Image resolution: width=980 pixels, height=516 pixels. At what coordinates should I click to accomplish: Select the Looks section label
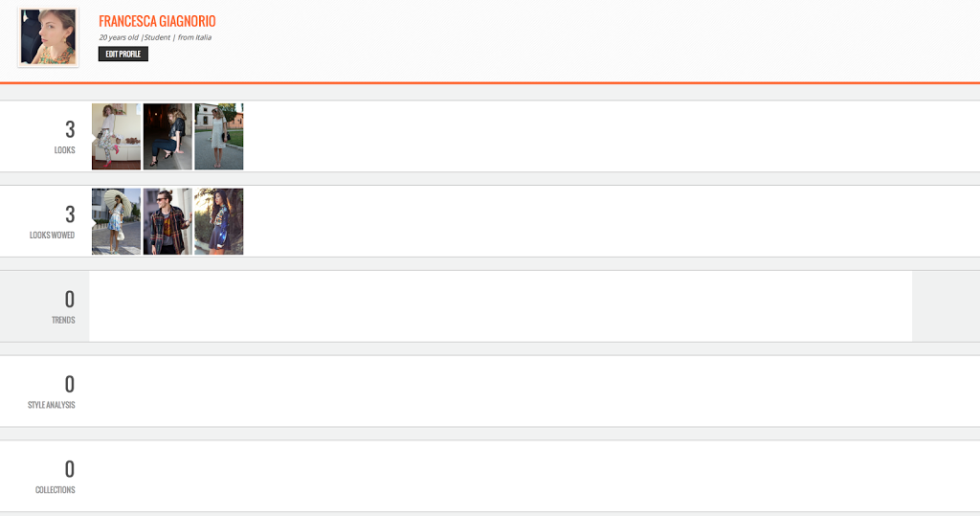pyautogui.click(x=64, y=150)
